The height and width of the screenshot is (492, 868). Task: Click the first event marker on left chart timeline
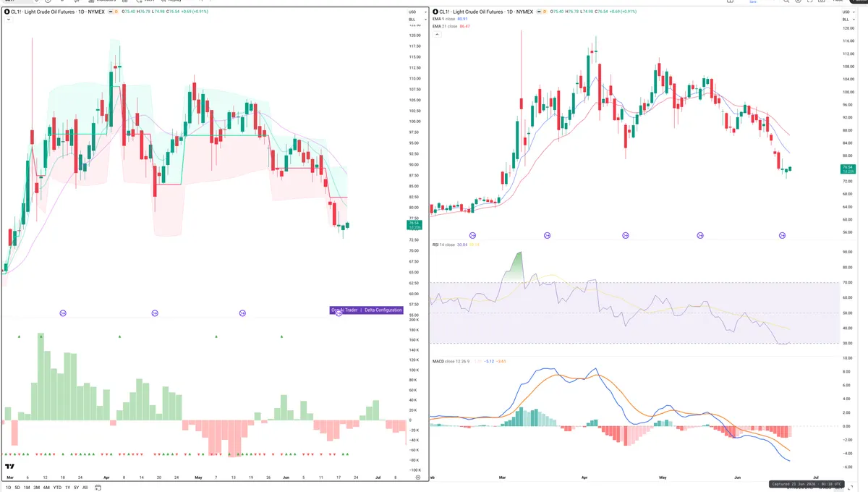pos(63,313)
